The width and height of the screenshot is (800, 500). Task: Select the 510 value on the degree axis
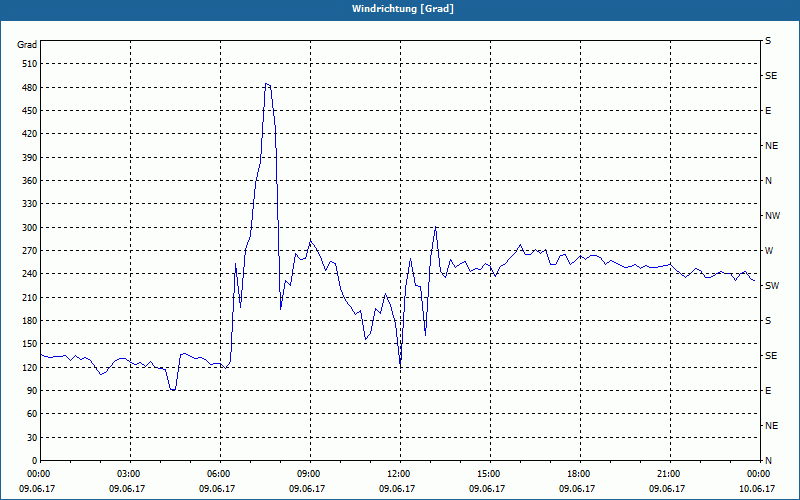31,64
